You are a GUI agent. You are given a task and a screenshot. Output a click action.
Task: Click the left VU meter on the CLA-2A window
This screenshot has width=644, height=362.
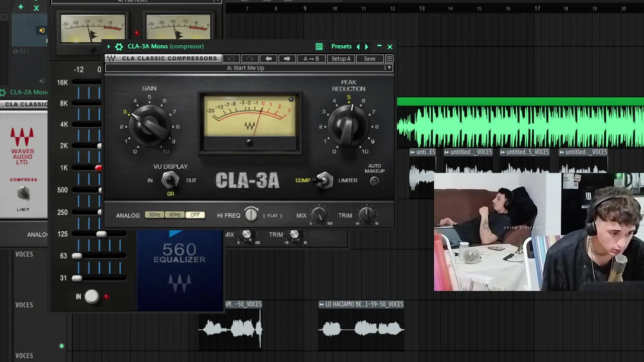[93, 29]
